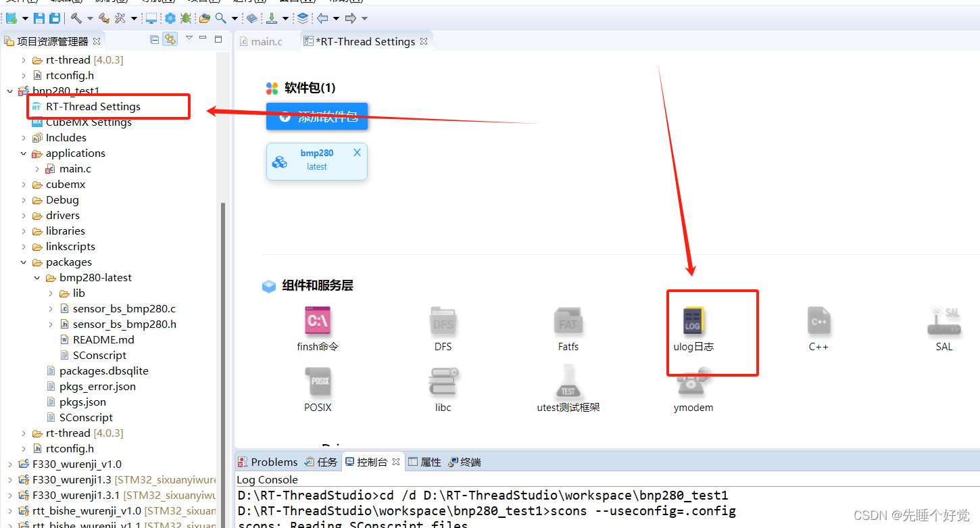Open the dropdown next to hammer build icon

[89, 18]
